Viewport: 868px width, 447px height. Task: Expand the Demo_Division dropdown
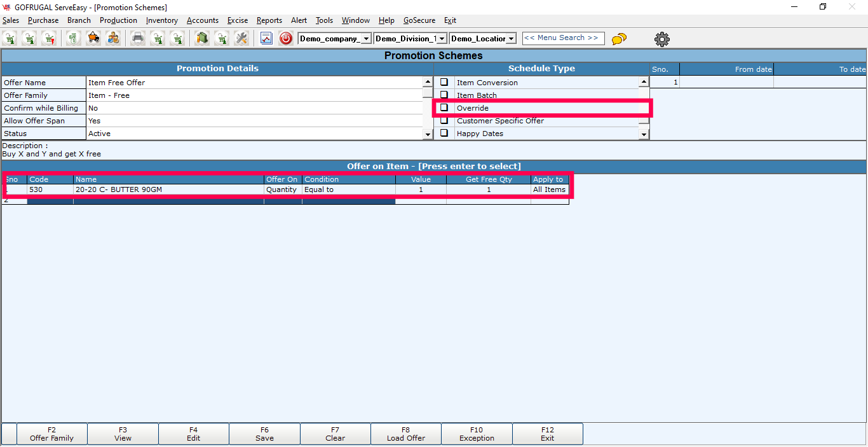[x=443, y=39]
